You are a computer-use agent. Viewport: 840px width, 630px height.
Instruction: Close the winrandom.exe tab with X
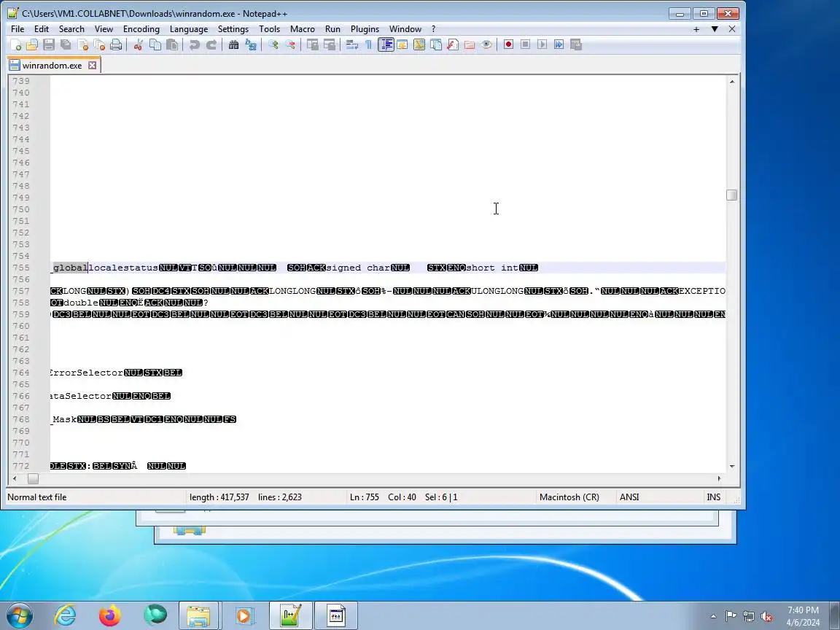pyautogui.click(x=92, y=66)
